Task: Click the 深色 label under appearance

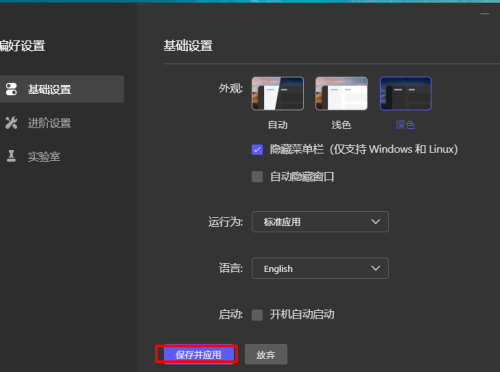Action: tap(405, 125)
